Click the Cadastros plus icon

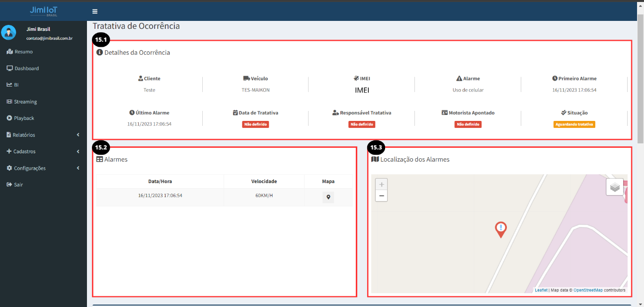click(9, 151)
